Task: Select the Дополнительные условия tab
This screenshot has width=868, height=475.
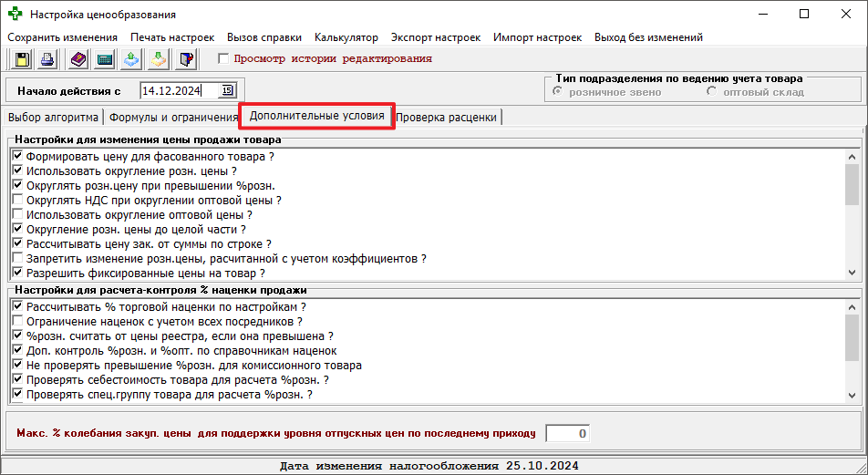Action: click(x=316, y=116)
